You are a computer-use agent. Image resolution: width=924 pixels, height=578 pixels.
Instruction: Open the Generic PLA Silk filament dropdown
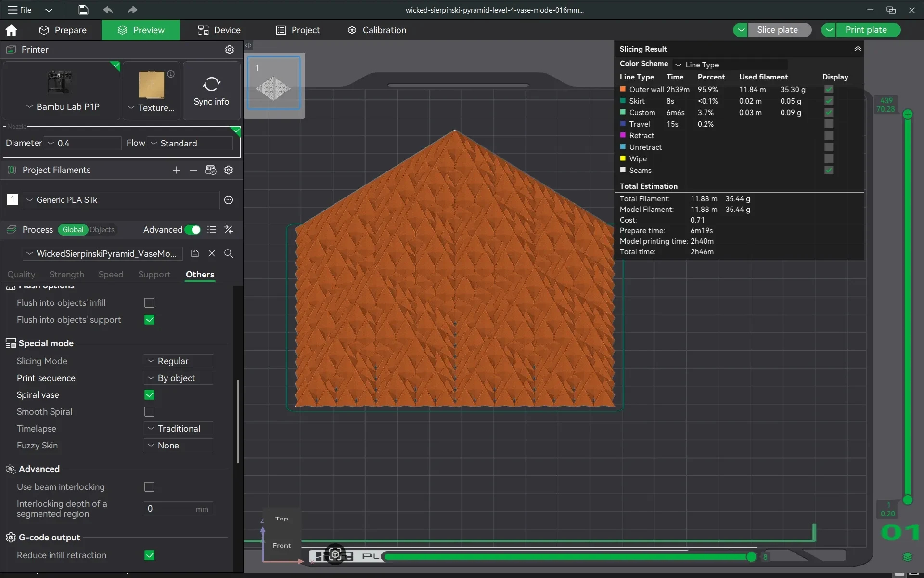121,200
